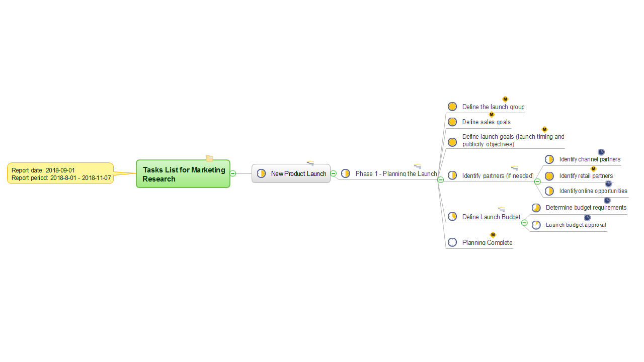
Task: Click progress icon next to Define sales goals
Action: (452, 122)
